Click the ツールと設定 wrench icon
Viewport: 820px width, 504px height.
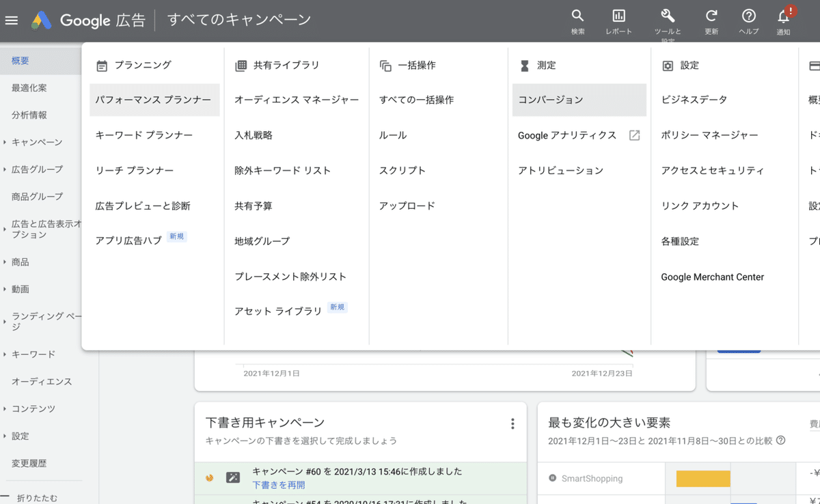[x=667, y=15]
